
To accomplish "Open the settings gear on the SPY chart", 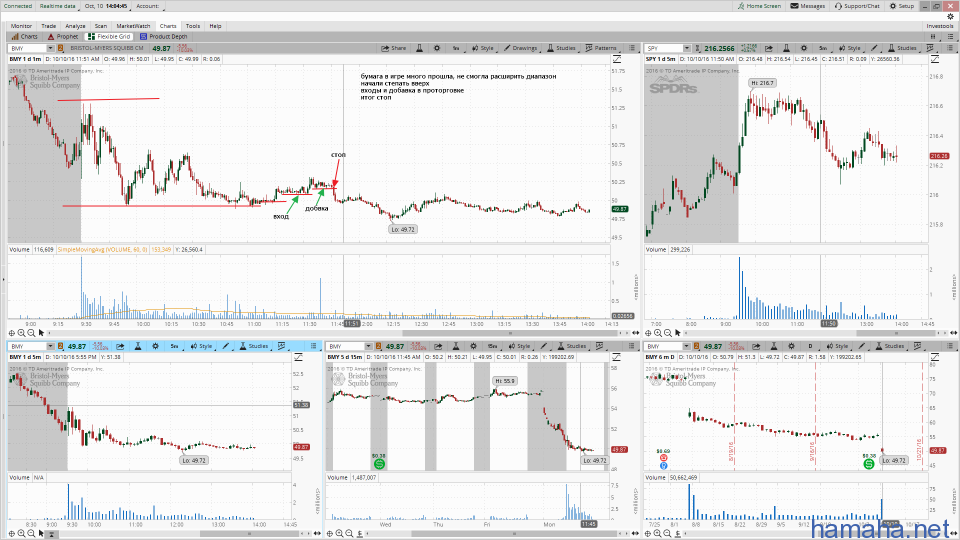I will tap(804, 48).
